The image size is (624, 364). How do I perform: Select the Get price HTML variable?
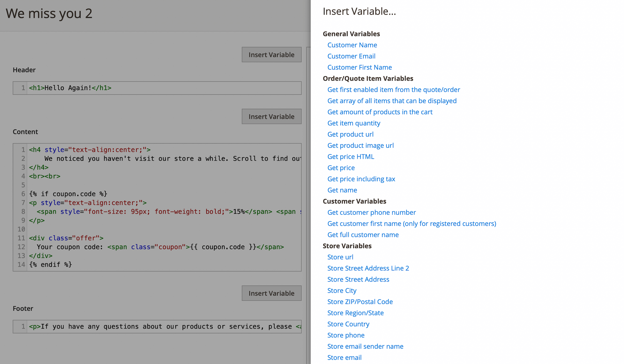click(x=351, y=157)
